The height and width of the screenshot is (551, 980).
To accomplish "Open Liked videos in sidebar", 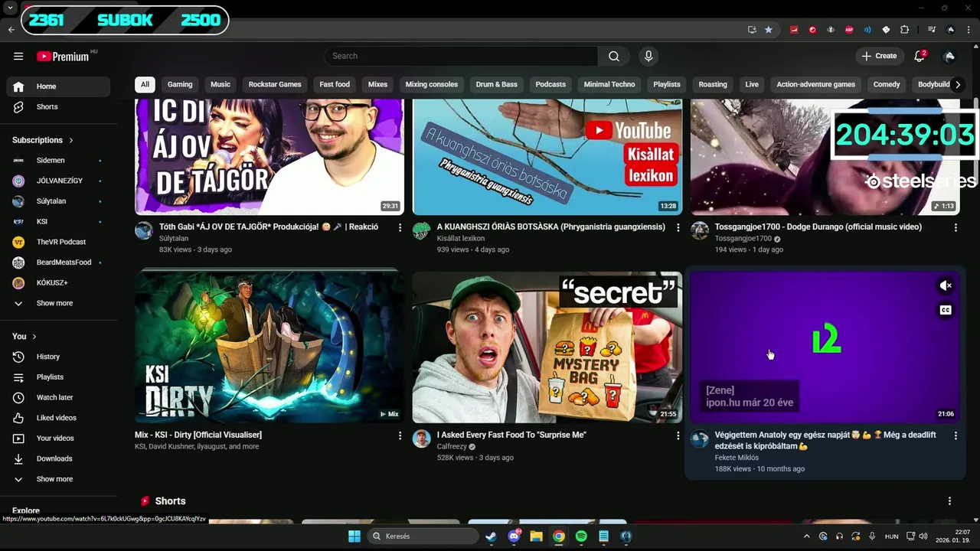I will point(58,418).
